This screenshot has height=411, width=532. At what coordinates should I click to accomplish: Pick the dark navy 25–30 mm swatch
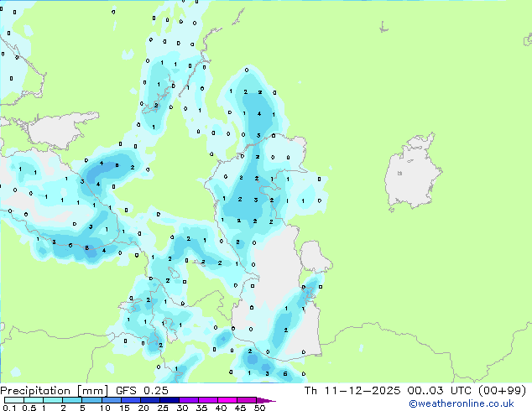(x=170, y=400)
